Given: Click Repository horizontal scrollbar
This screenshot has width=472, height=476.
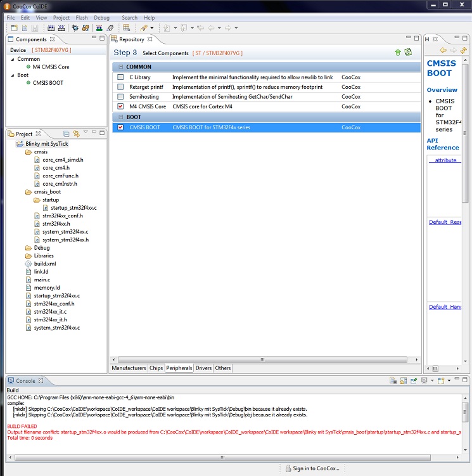Looking at the screenshot, I should [x=262, y=360].
